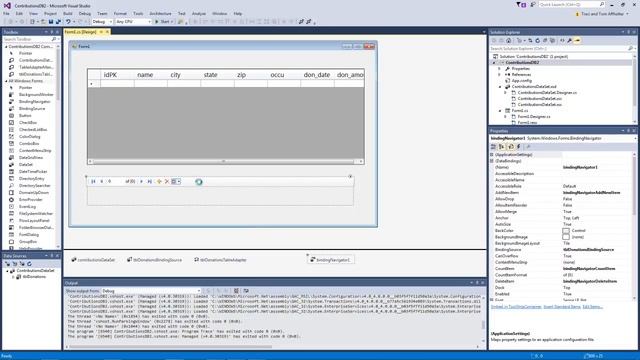Click the BackColor Control color swatch
The height and width of the screenshot is (360, 640).
[566, 231]
